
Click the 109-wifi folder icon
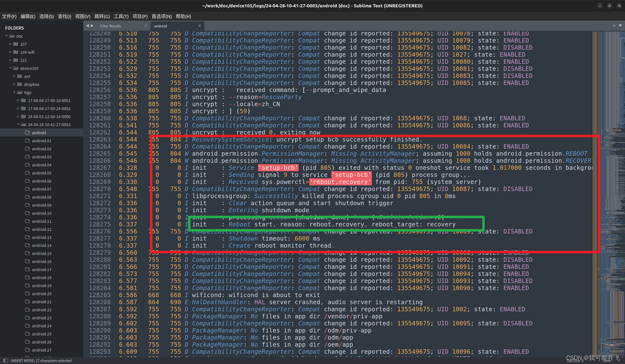16,52
